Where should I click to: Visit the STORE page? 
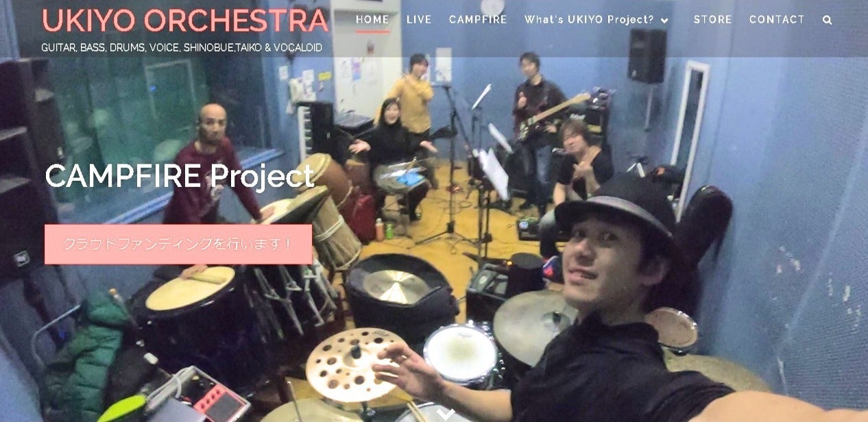click(712, 20)
